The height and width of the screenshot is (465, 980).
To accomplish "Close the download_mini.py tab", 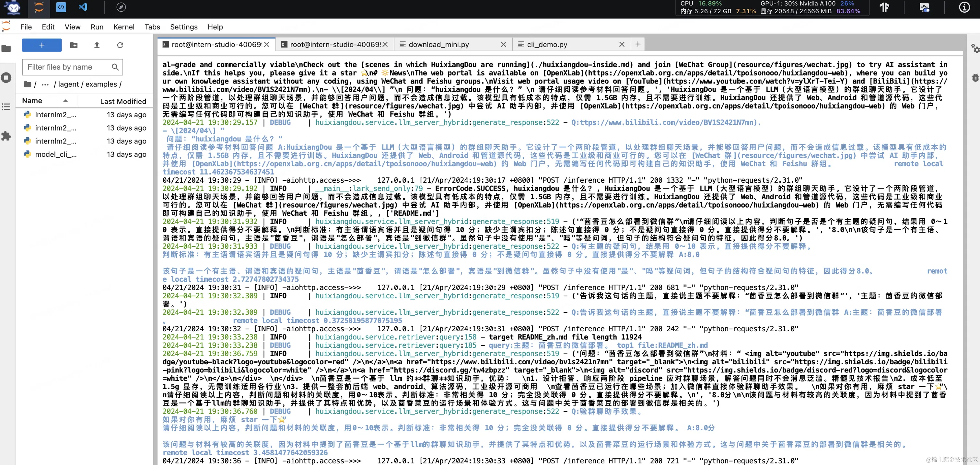I will coord(503,44).
